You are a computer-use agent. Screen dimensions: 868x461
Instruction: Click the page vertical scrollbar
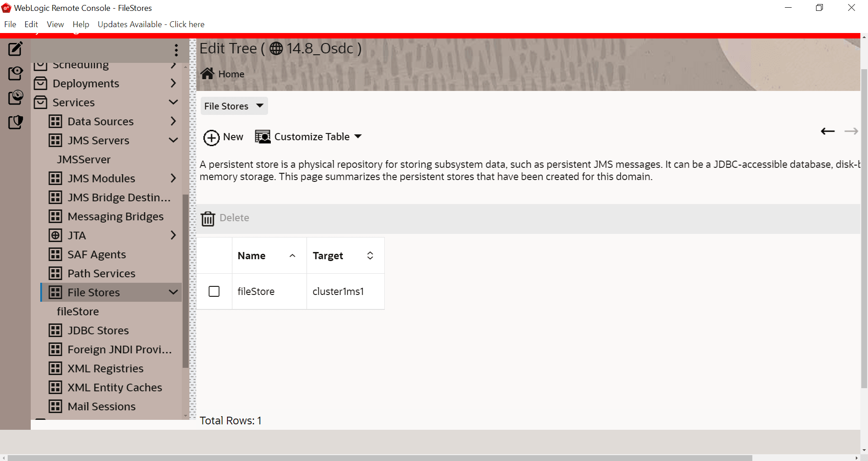click(864, 228)
